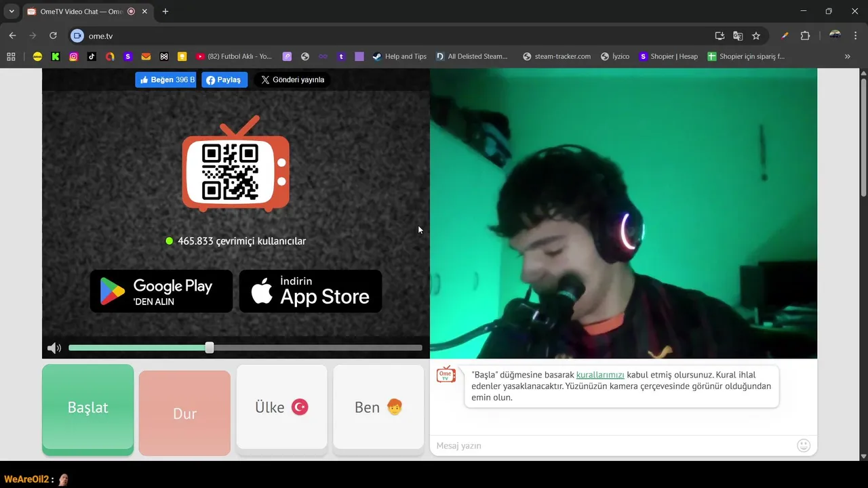
Task: Close the OmeTV Video Chat tab
Action: 144,12
